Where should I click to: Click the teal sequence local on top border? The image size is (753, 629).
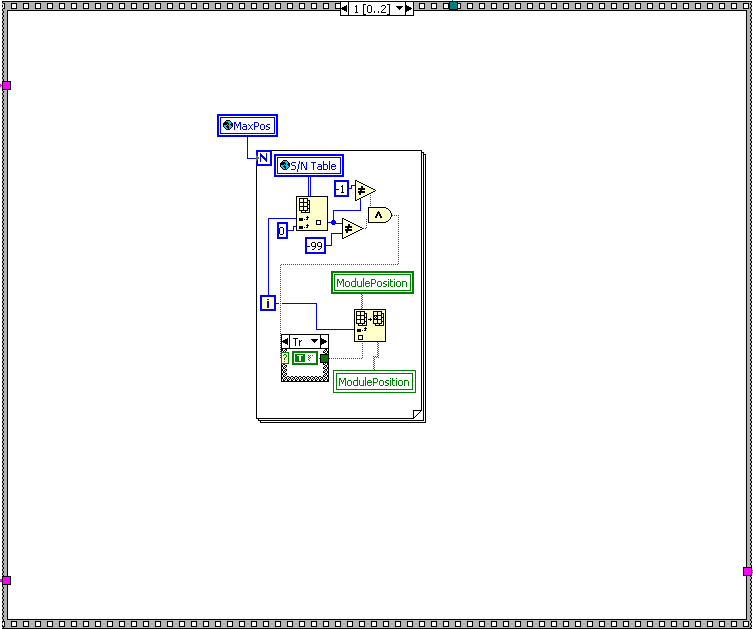point(453,6)
